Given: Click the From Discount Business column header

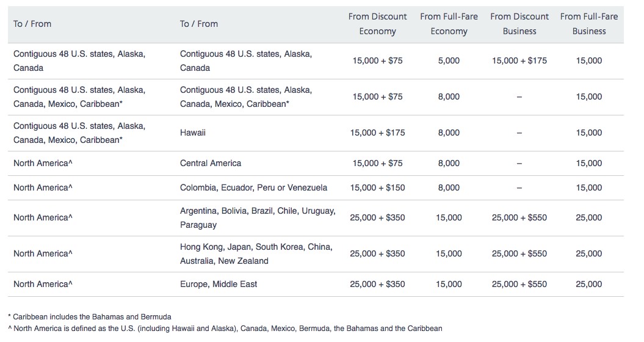Looking at the screenshot, I should click(x=519, y=24).
